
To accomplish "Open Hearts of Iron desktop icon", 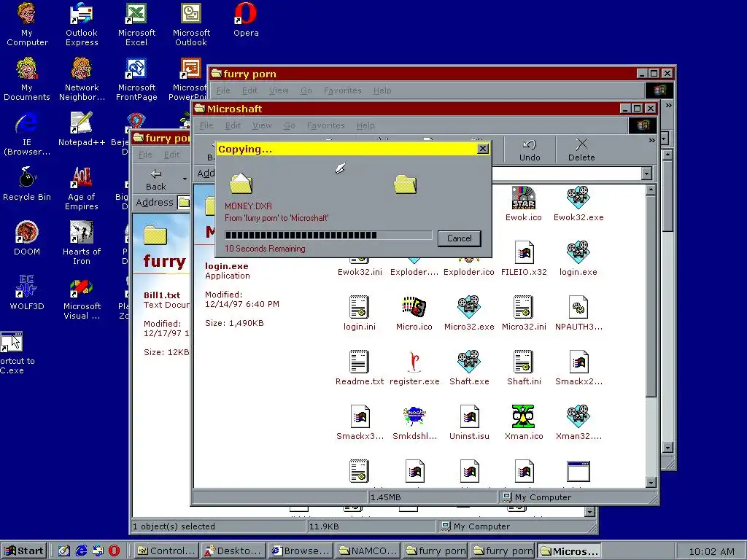I will coord(82,243).
